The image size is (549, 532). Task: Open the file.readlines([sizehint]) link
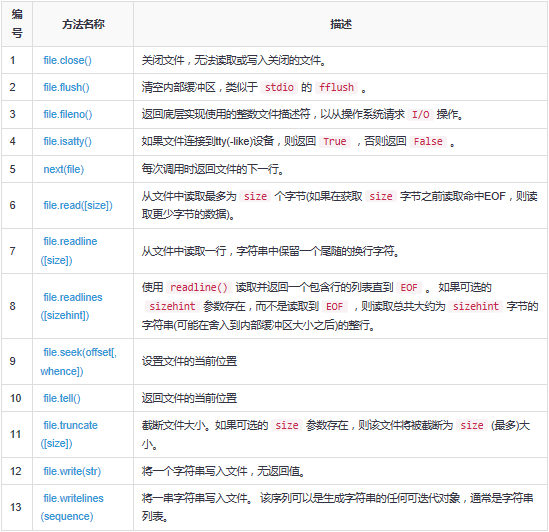(71, 306)
